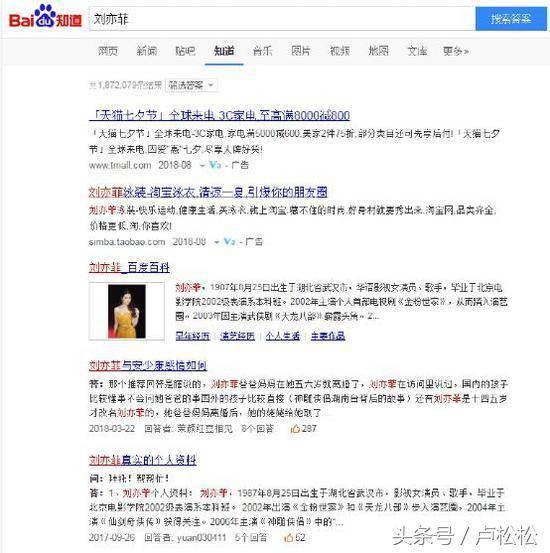Expand arrow next to simba.taobao.com date
The image size is (550, 553).
click(217, 242)
